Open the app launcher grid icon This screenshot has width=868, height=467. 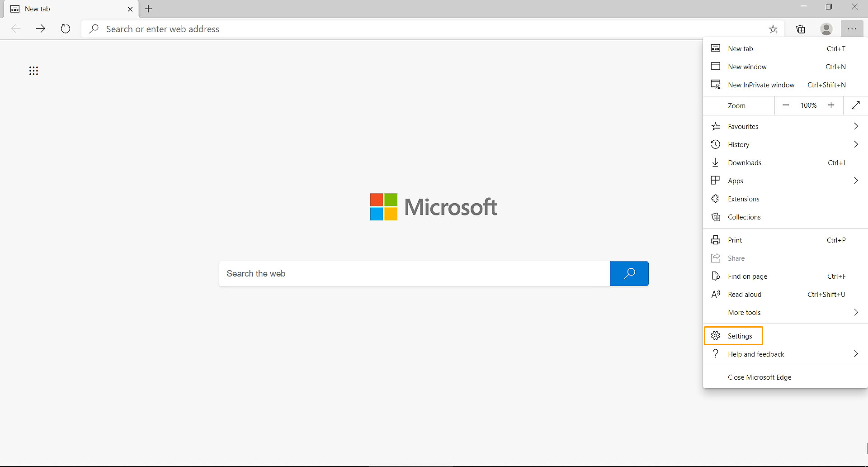click(x=33, y=71)
